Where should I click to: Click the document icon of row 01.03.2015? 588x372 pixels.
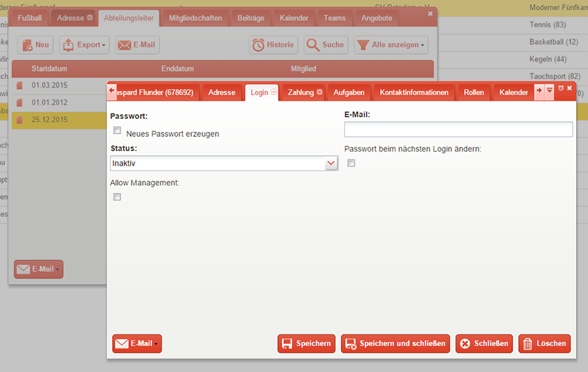[20, 85]
